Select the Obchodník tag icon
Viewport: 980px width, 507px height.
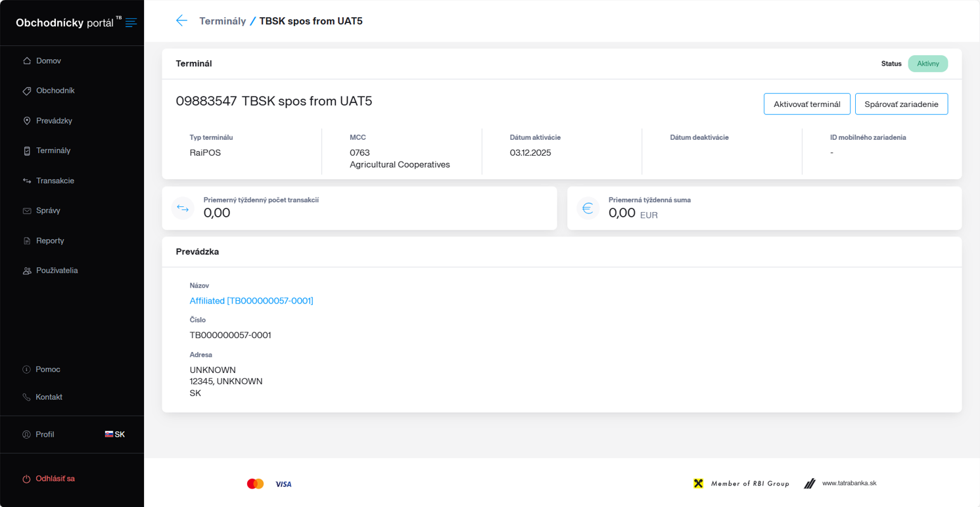pos(27,91)
